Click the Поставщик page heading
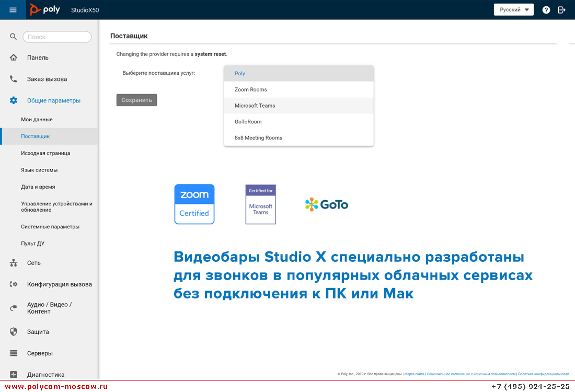The width and height of the screenshot is (575, 392). (x=129, y=36)
